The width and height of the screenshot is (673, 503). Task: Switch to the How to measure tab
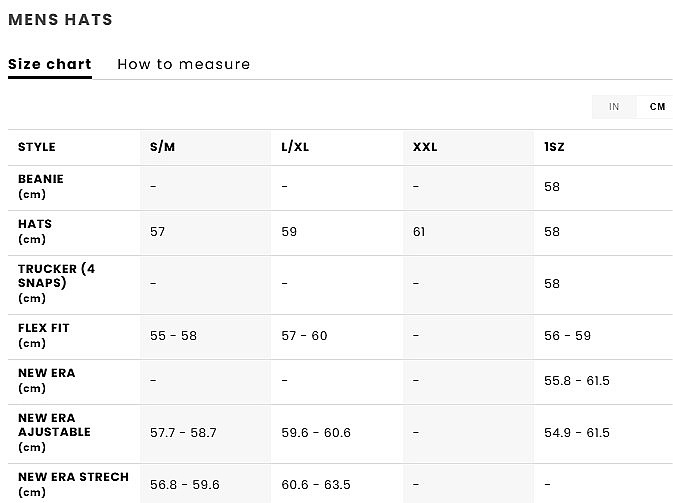point(183,64)
